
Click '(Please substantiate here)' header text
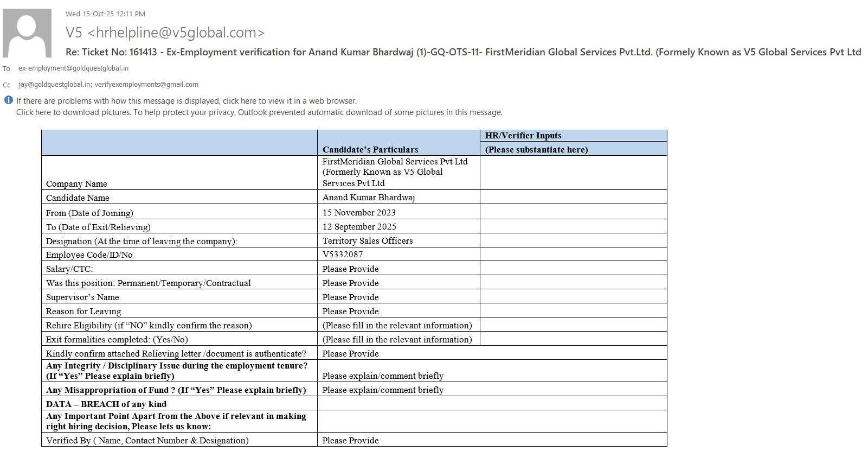point(536,150)
